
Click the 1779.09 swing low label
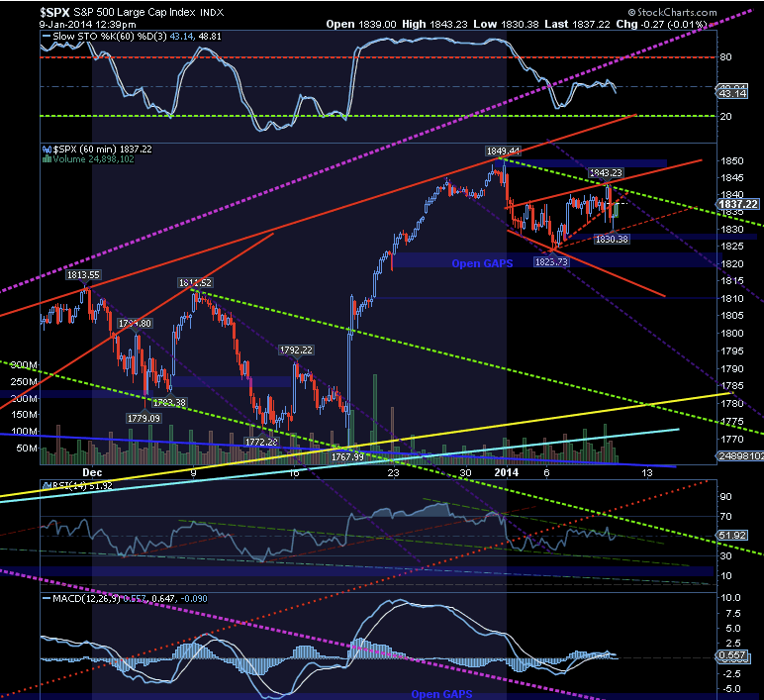tap(143, 418)
